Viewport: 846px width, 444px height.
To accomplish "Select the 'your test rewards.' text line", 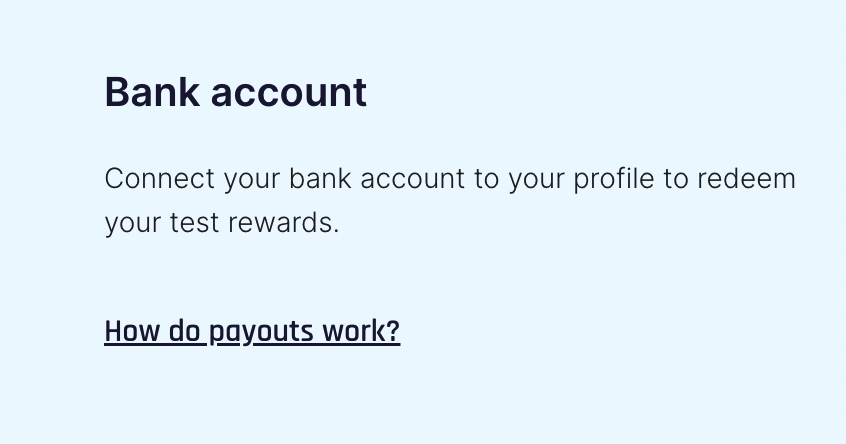I will [x=222, y=223].
